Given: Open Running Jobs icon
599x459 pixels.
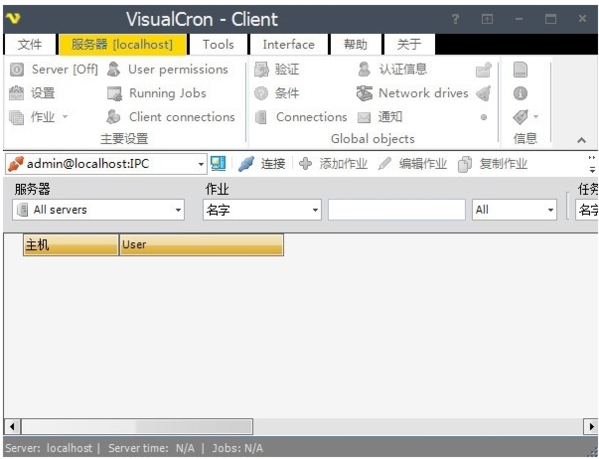Looking at the screenshot, I should [x=114, y=94].
